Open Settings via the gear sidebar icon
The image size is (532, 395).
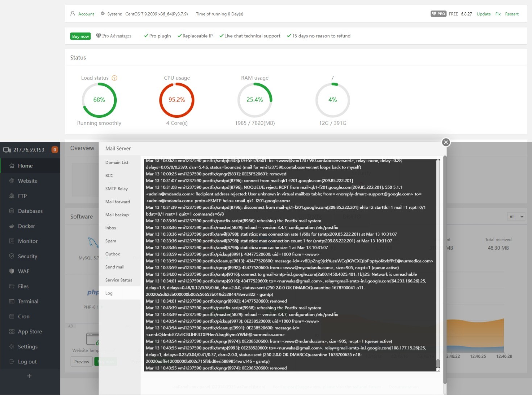12,346
